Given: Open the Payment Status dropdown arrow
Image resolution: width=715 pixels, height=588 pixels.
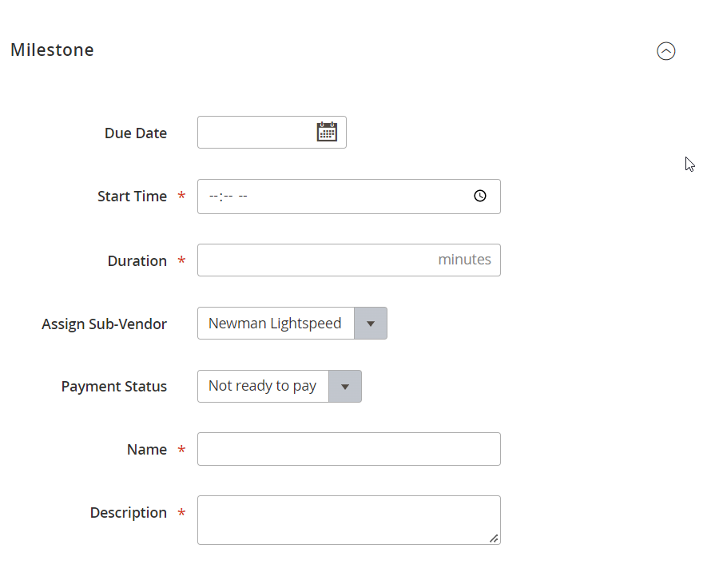Looking at the screenshot, I should coord(345,387).
